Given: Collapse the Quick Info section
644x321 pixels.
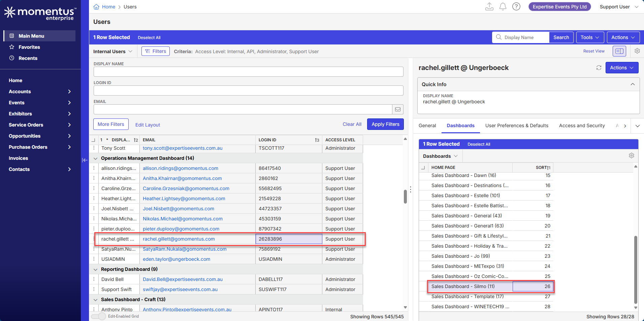Looking at the screenshot, I should click(x=633, y=84).
